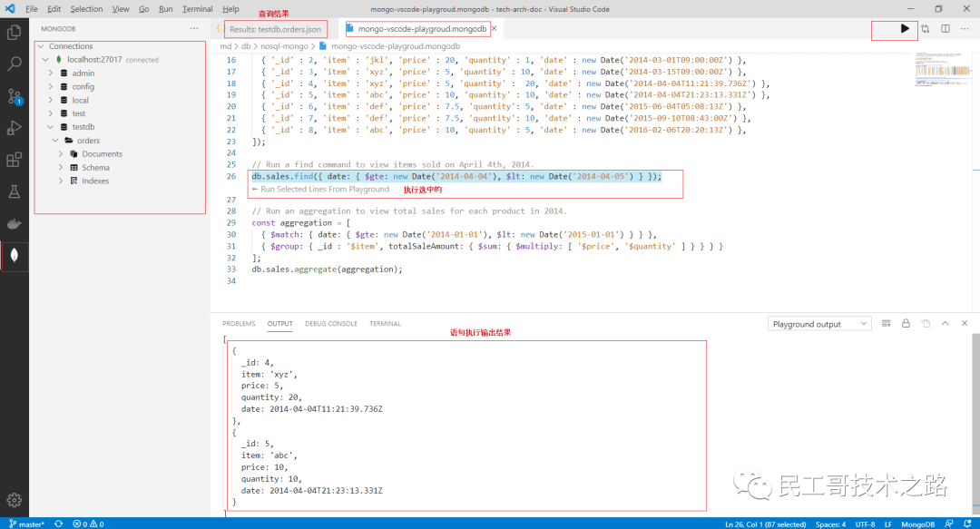
Task: Click the errors and warnings status indicator
Action: [x=87, y=524]
